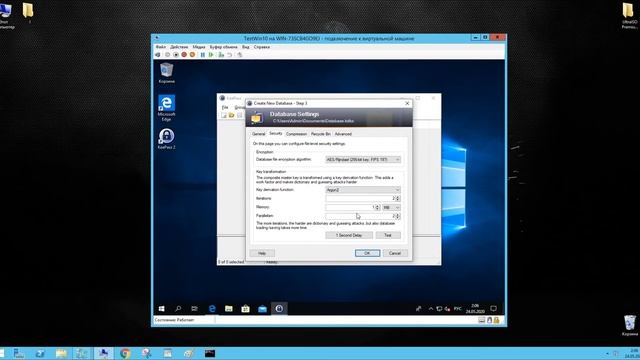This screenshot has width=640, height=360.
Task: Open encryption algorithm dropdown
Action: point(363,160)
